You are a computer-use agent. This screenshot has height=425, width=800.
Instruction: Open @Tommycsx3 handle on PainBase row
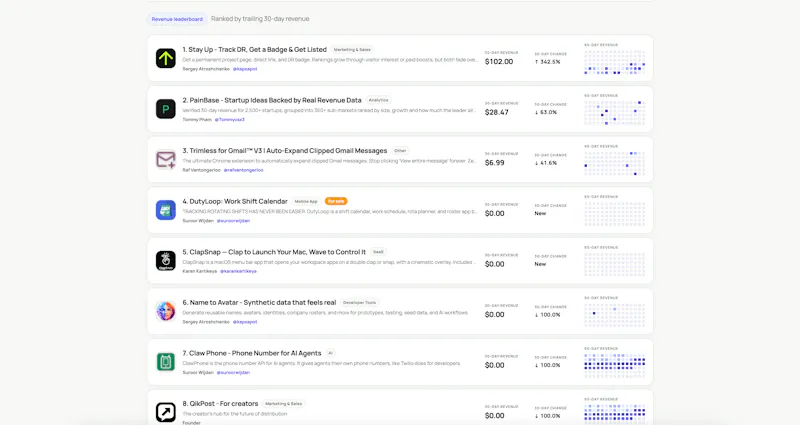tap(230, 119)
